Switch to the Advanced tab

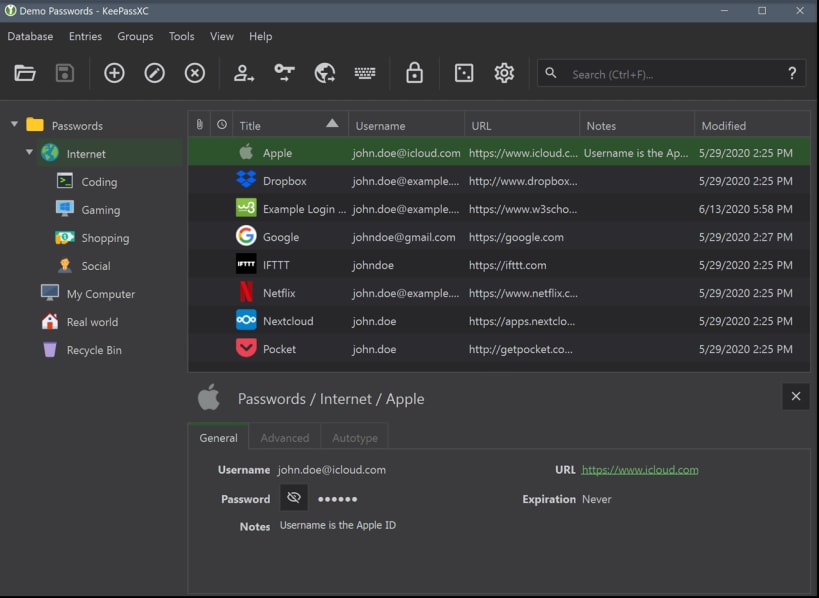point(285,438)
